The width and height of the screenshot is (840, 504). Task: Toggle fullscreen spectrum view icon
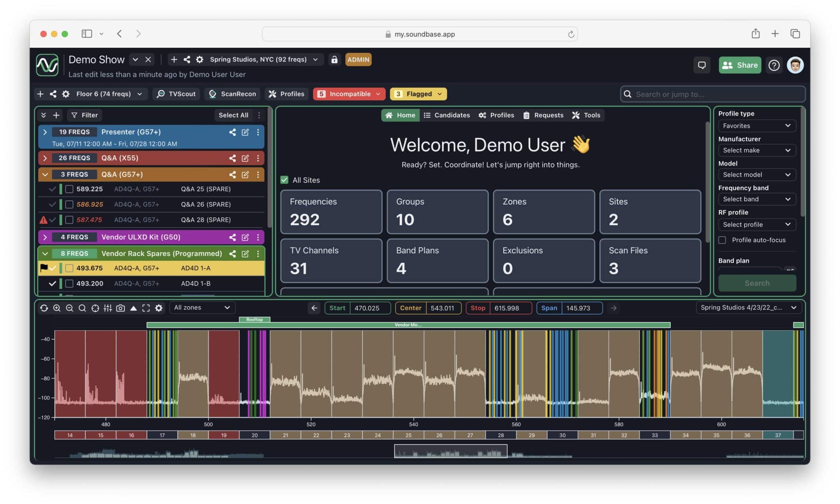click(x=146, y=308)
